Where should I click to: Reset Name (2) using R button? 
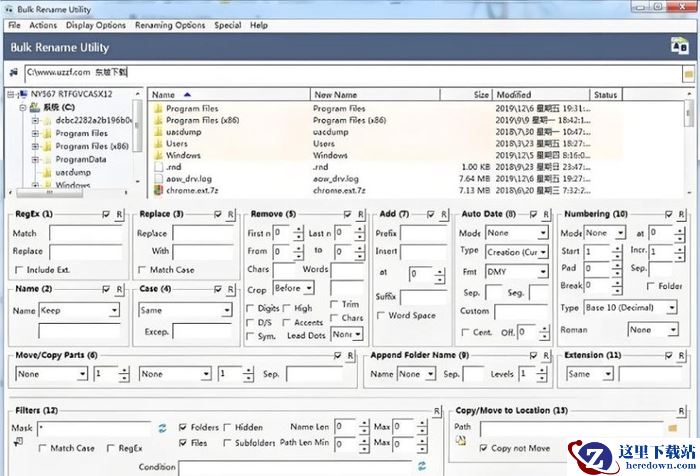pyautogui.click(x=119, y=289)
